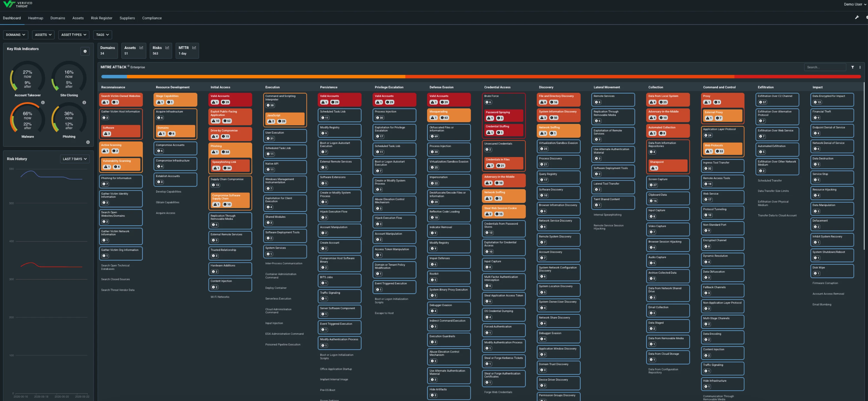Click info icon at bottom of Key Risk Indicators
Viewport: 868px width, 401px height.
(x=88, y=142)
